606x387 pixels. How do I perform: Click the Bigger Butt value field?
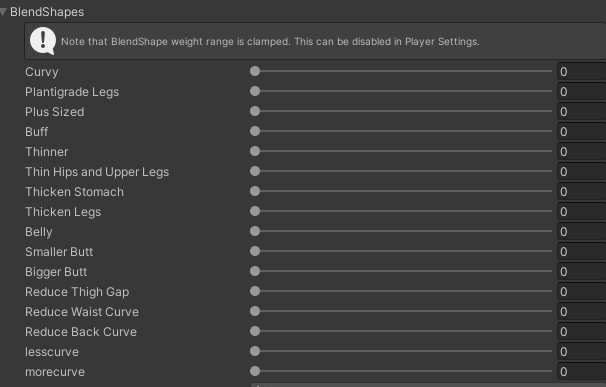click(x=581, y=272)
